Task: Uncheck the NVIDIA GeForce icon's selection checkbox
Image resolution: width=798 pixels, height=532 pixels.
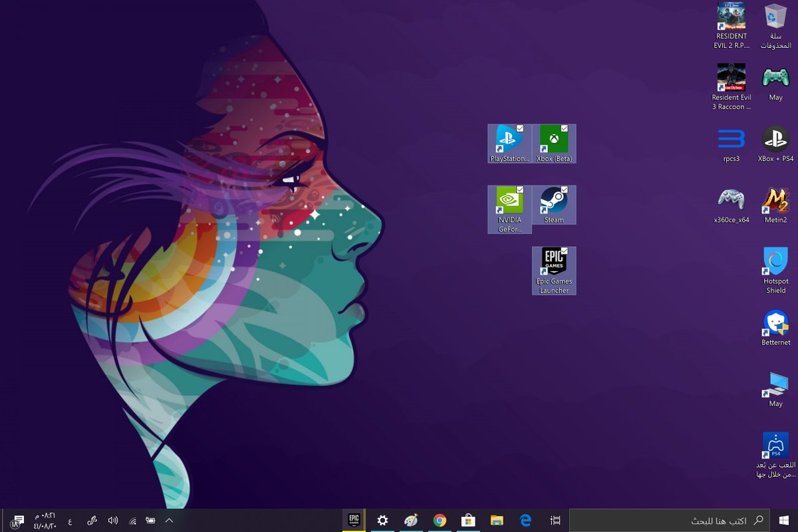Action: (x=520, y=190)
